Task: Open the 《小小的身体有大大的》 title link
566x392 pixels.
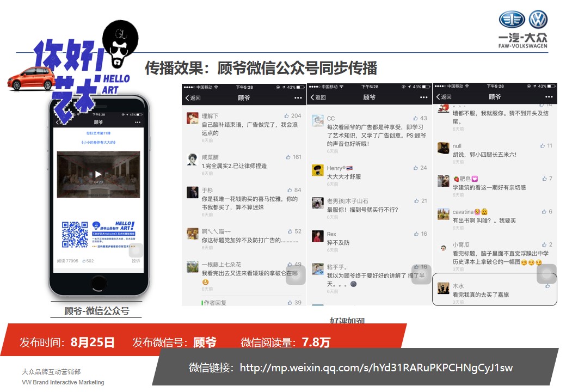Action: (98, 142)
